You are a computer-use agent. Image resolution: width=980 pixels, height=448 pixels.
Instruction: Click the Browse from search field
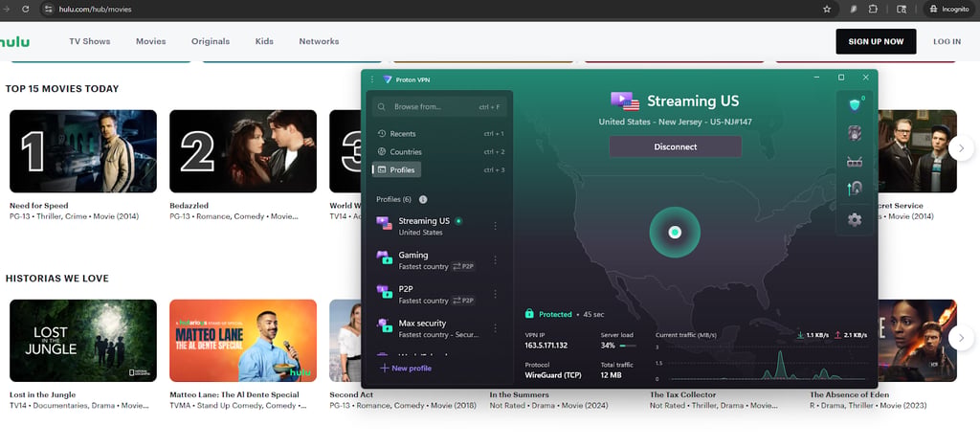(439, 107)
